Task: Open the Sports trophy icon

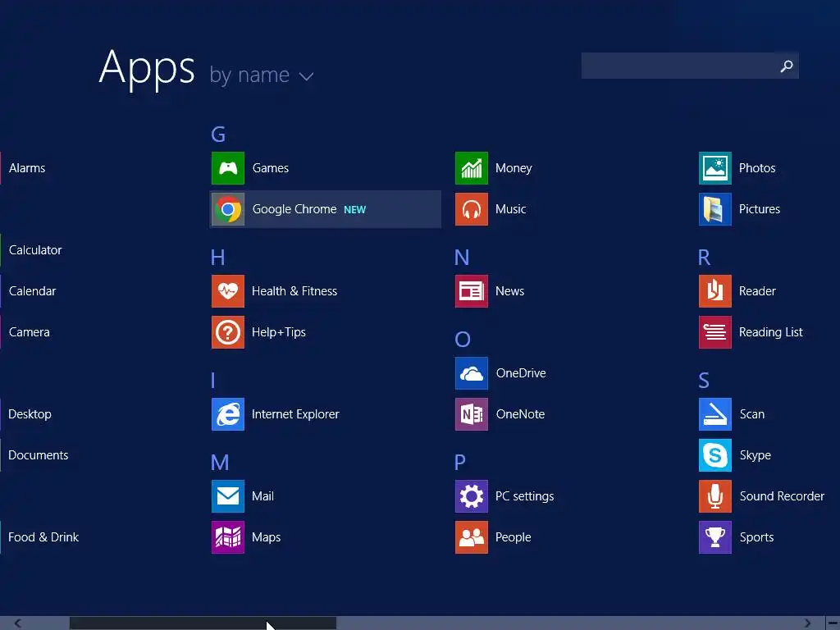Action: point(715,537)
